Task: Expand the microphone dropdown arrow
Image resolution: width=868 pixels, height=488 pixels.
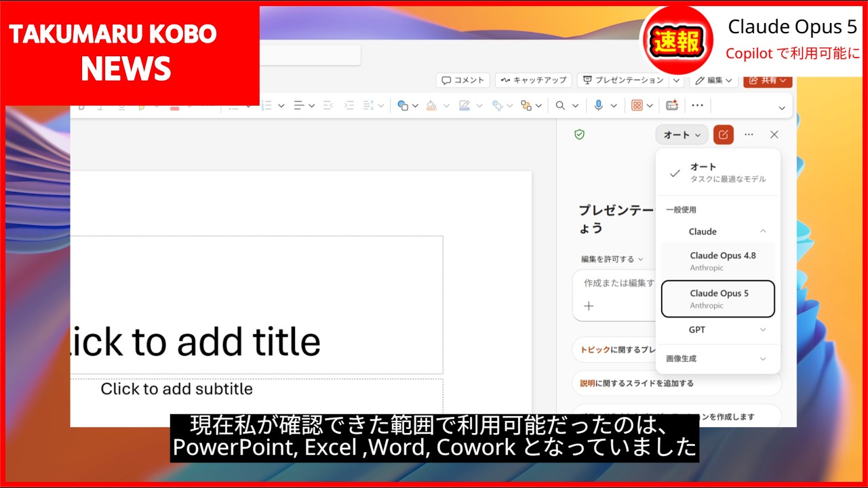Action: coord(613,105)
